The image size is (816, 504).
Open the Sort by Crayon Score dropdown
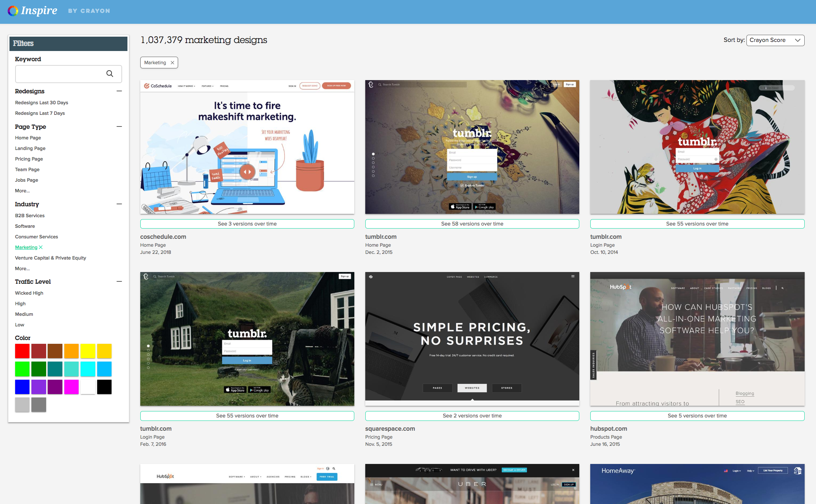(775, 40)
